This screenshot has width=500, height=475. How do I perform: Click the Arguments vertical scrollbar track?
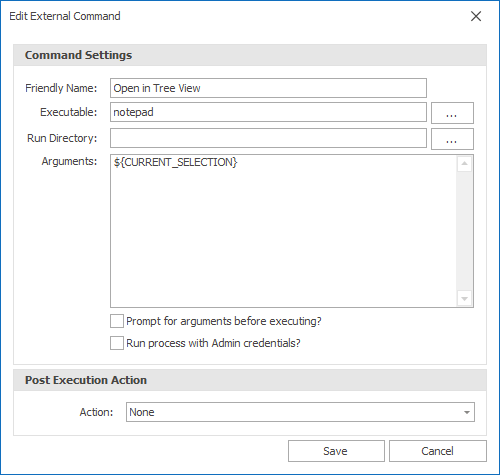(464, 231)
